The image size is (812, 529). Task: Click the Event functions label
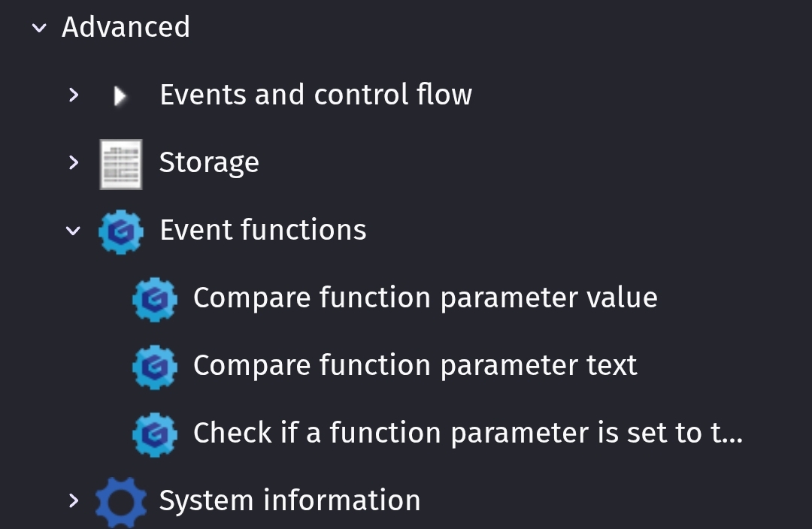(263, 230)
